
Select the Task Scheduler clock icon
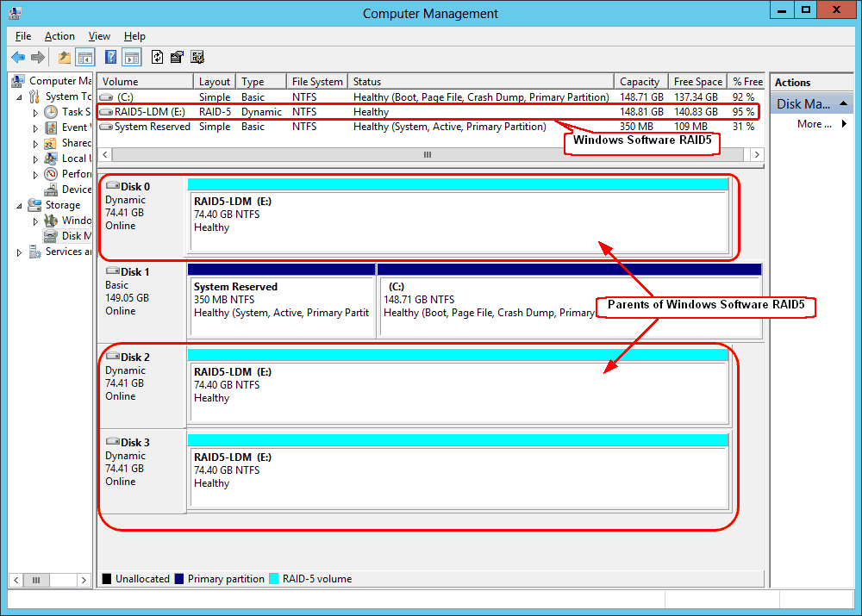(51, 112)
